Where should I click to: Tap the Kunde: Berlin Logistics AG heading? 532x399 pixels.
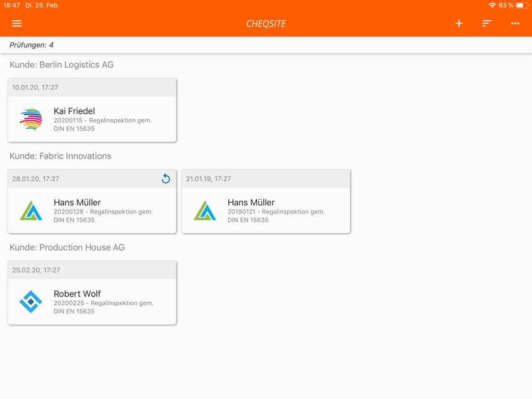tap(61, 65)
